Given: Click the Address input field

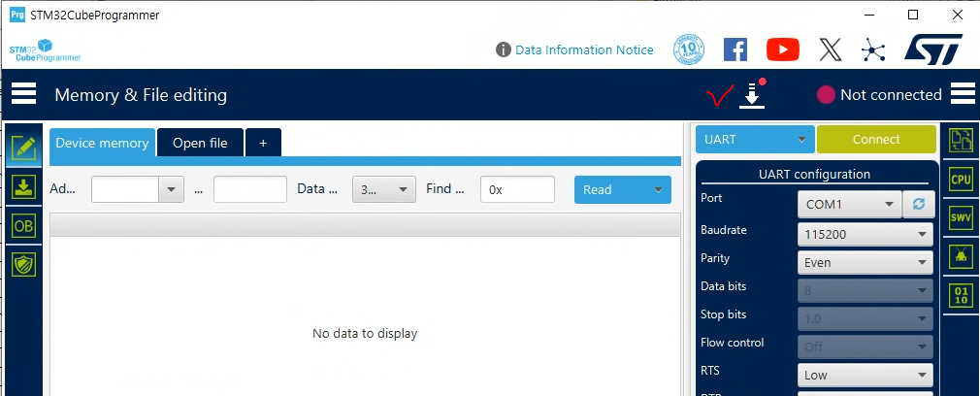Looking at the screenshot, I should [x=125, y=189].
